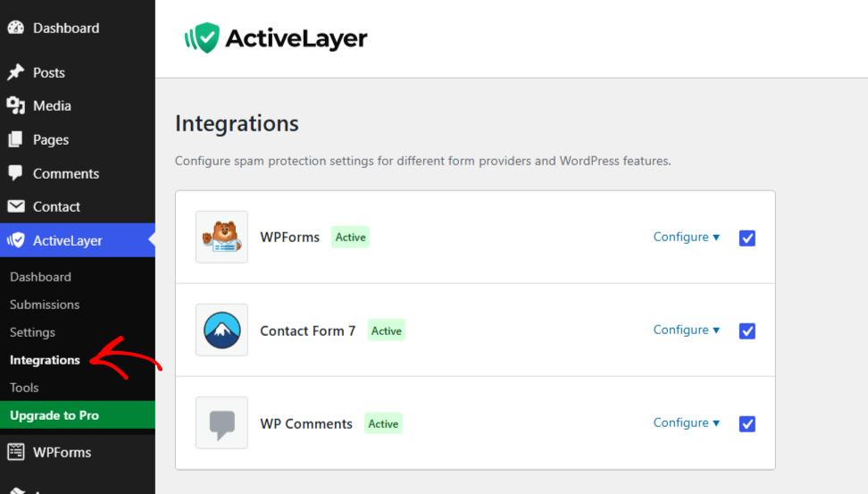Click the WPForms bear mascot icon

coord(222,237)
